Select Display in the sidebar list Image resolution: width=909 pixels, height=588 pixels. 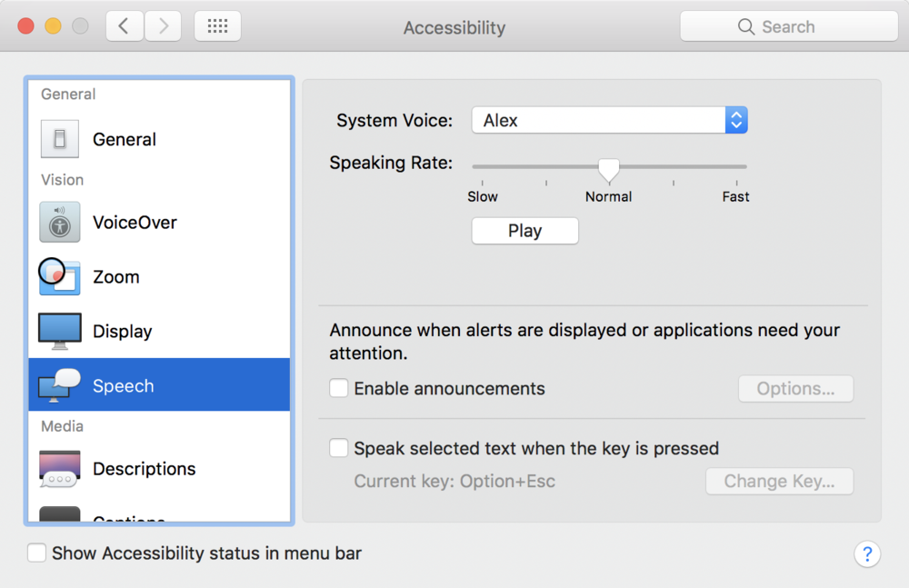(159, 331)
